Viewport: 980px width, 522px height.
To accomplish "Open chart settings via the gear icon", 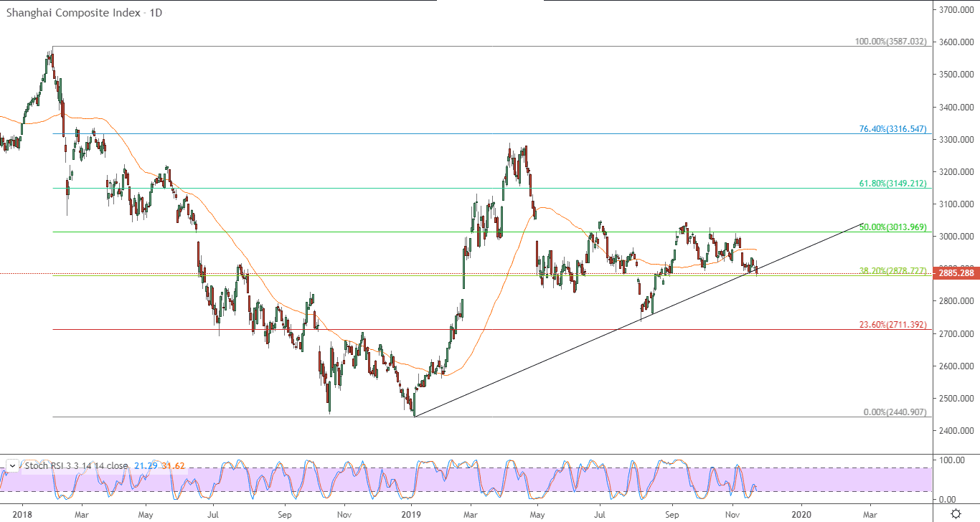I will click(956, 513).
